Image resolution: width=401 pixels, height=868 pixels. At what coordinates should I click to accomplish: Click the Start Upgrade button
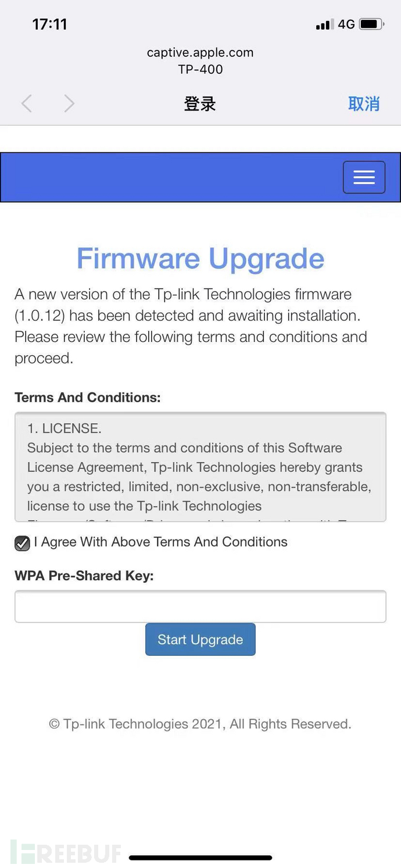coord(201,640)
